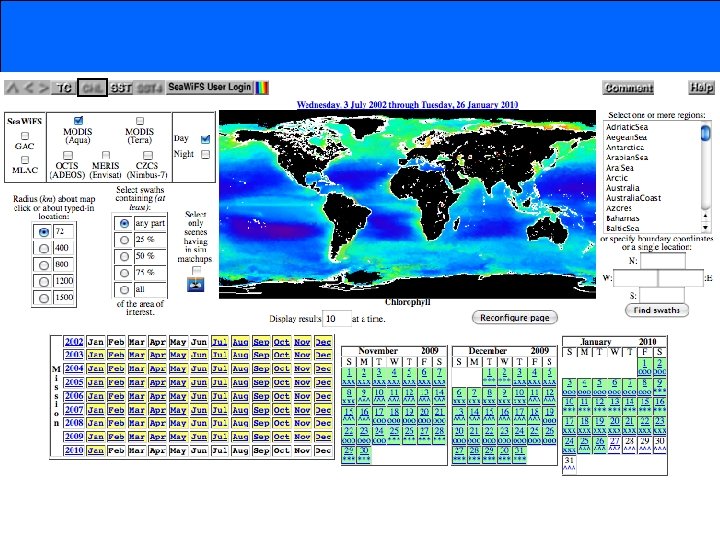Screen dimensions: 720x540
Task: Check the CZCS (Nimbus-7) checkbox
Action: pyautogui.click(x=147, y=155)
